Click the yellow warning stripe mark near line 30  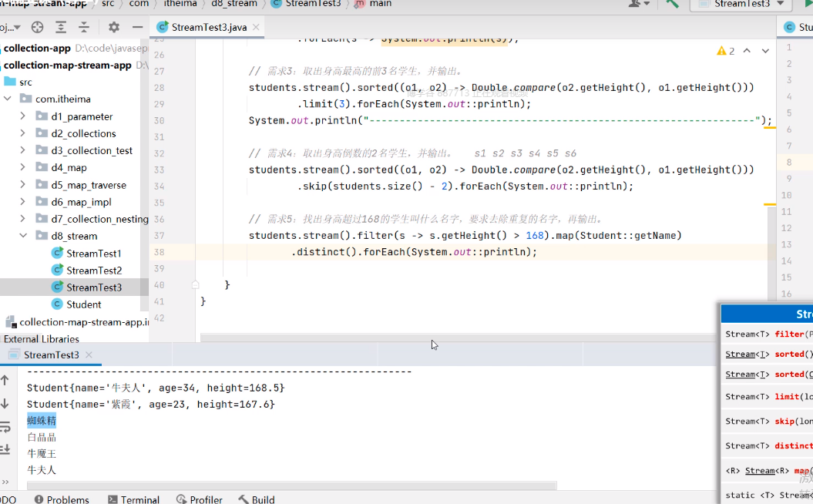(x=769, y=128)
